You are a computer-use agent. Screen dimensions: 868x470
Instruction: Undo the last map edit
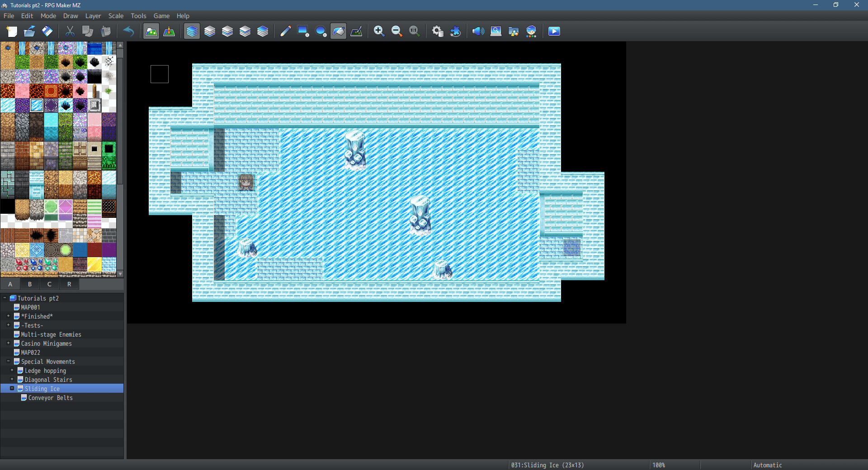[x=128, y=31]
